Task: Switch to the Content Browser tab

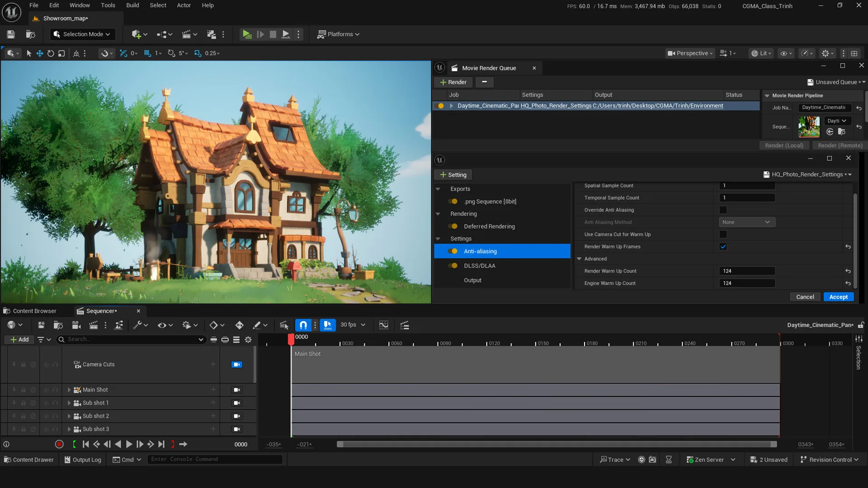Action: [x=34, y=311]
